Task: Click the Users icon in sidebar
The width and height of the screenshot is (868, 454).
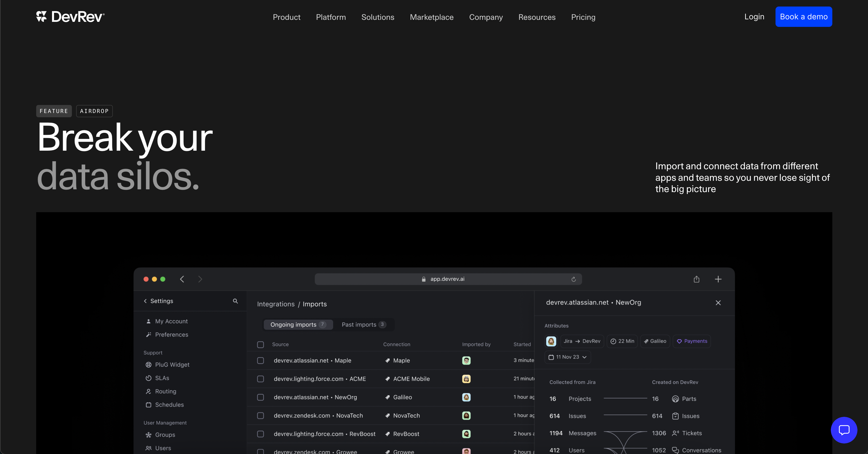Action: (x=148, y=448)
